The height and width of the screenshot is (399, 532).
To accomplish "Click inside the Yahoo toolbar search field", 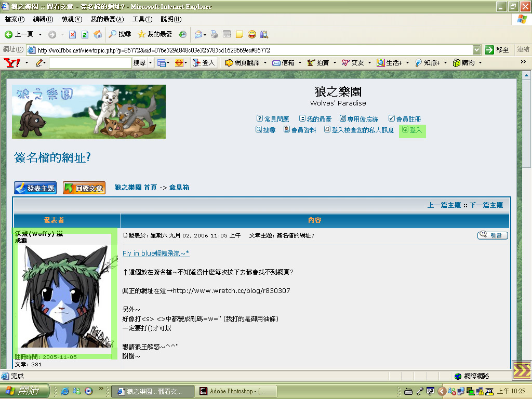I will pos(90,63).
